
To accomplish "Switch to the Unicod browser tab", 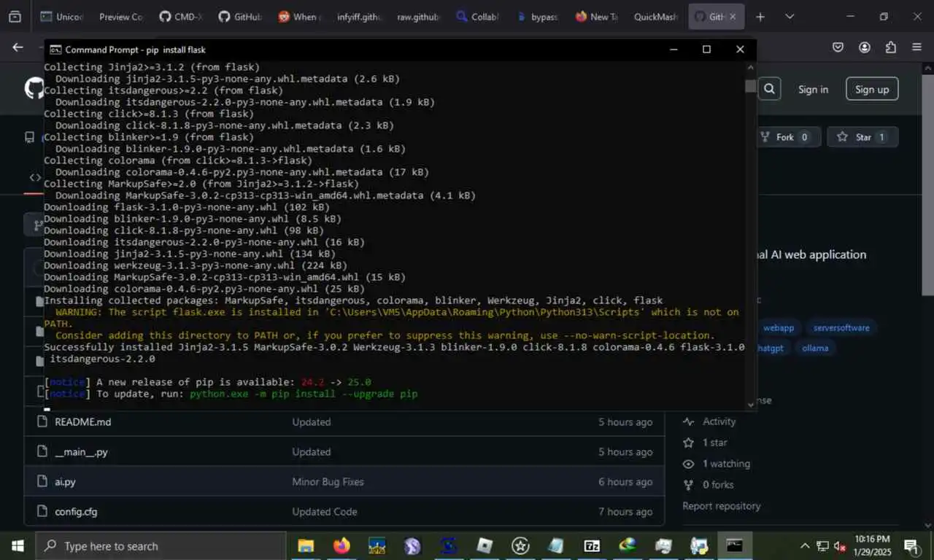I will 62,17.
